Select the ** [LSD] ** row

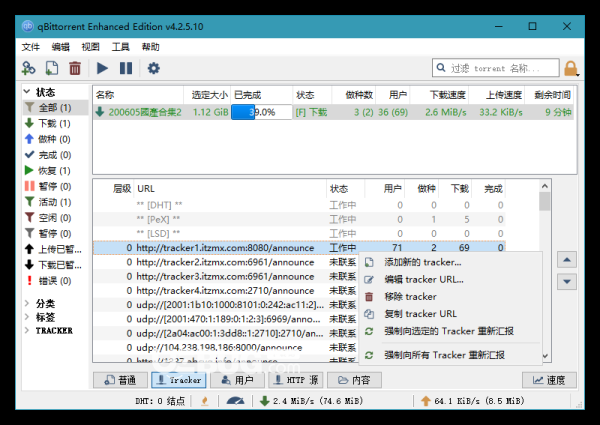coord(299,233)
